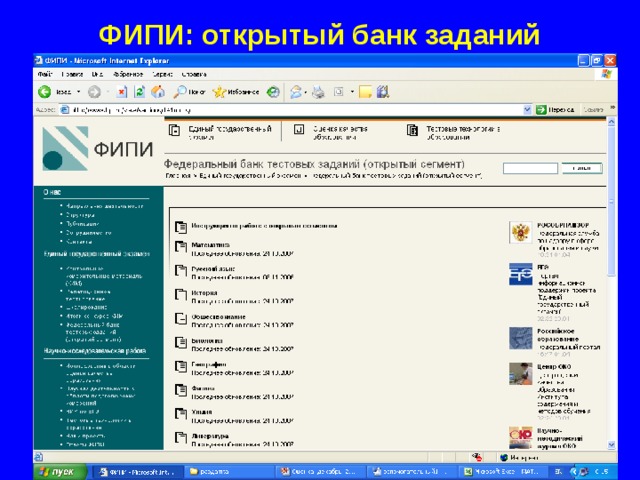Open the address bar dropdown arrow
Screen dimensions: 640x480
pyautogui.click(x=527, y=110)
